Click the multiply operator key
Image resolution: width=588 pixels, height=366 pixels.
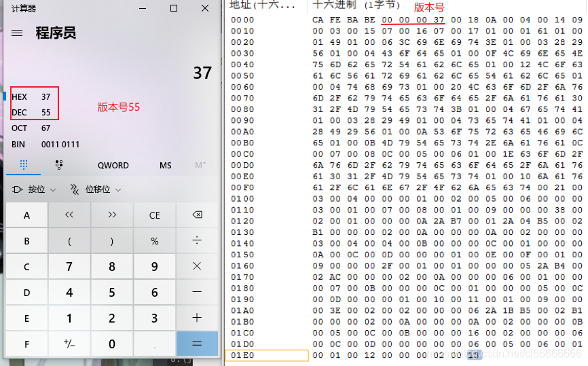197,266
